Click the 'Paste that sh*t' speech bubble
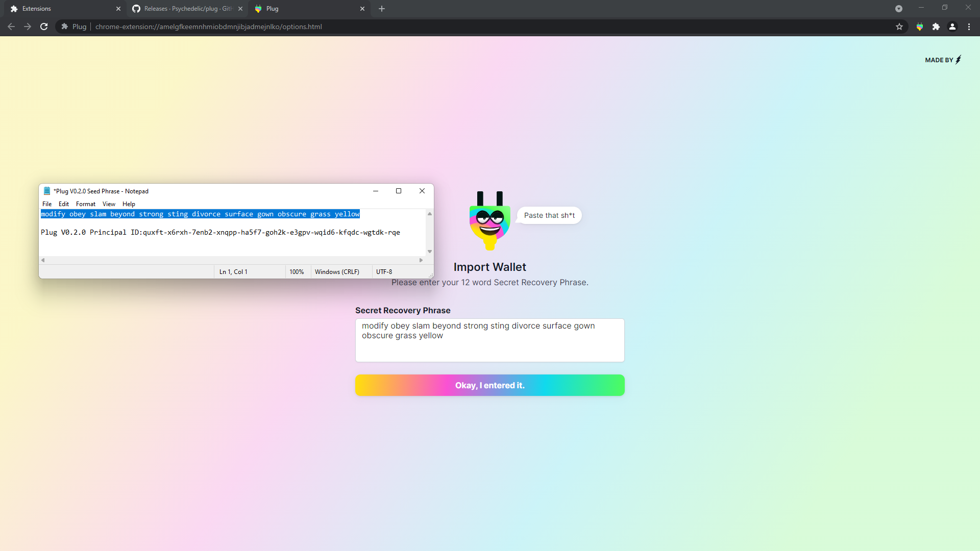Viewport: 980px width, 551px height. 549,215
